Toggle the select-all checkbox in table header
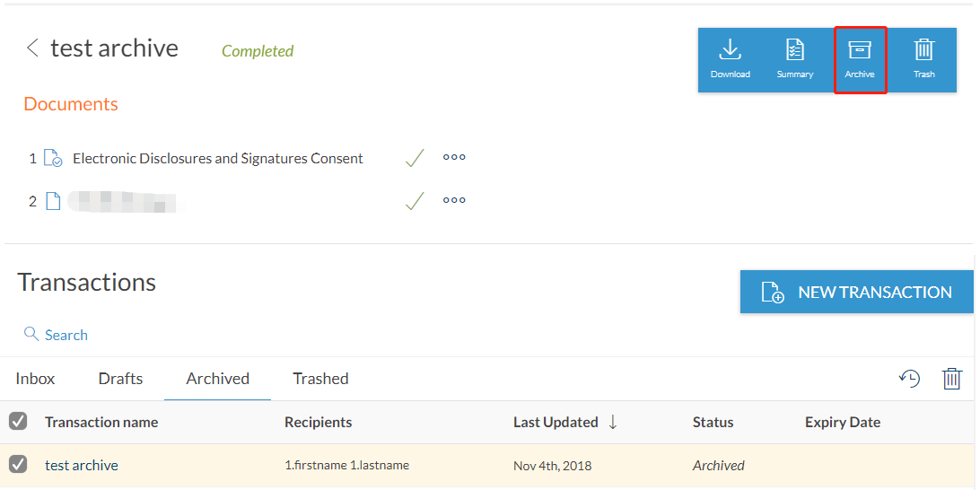Viewport: 980px width, 490px height. coord(18,421)
